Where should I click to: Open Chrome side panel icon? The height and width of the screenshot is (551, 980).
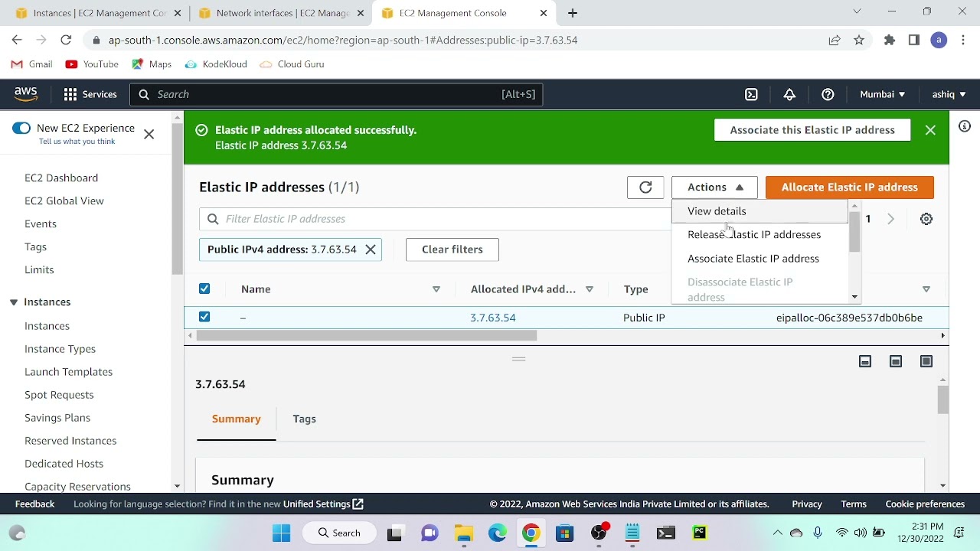click(914, 40)
